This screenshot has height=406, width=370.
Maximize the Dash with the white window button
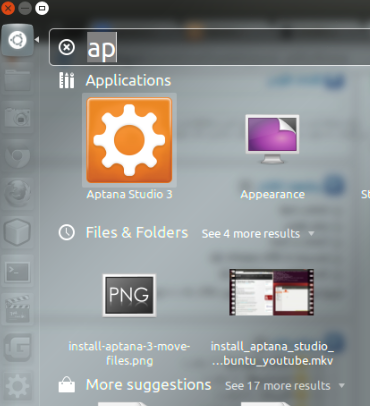click(42, 8)
